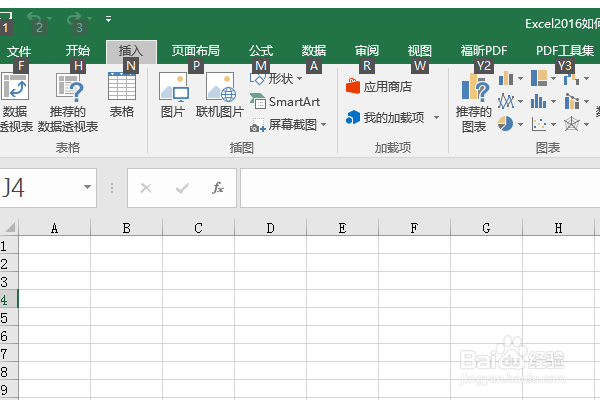600x400 pixels.
Task: Select row 7 header
Action: (8, 353)
